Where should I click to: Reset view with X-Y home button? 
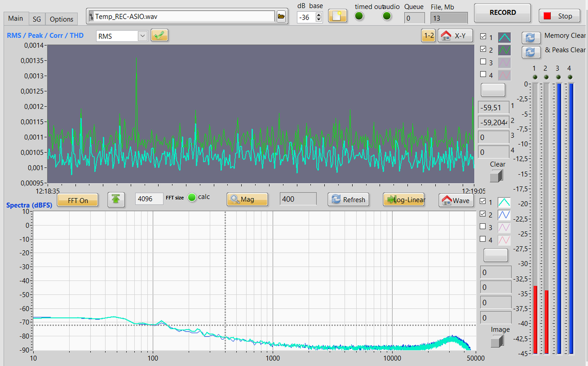(x=455, y=35)
